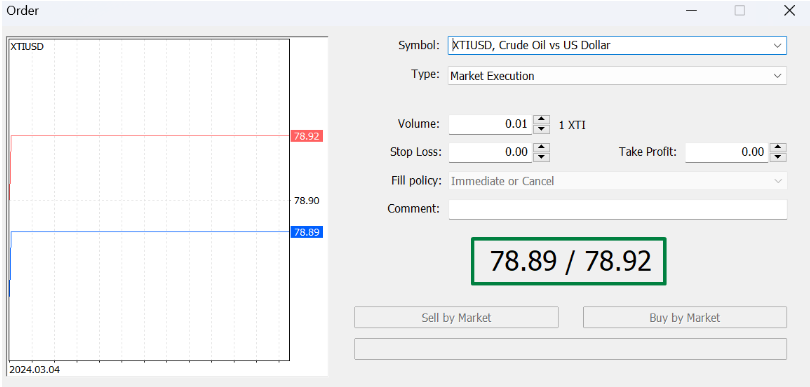This screenshot has height=387, width=810.
Task: Open the Type dropdown set to Market Execution
Action: pyautogui.click(x=617, y=76)
